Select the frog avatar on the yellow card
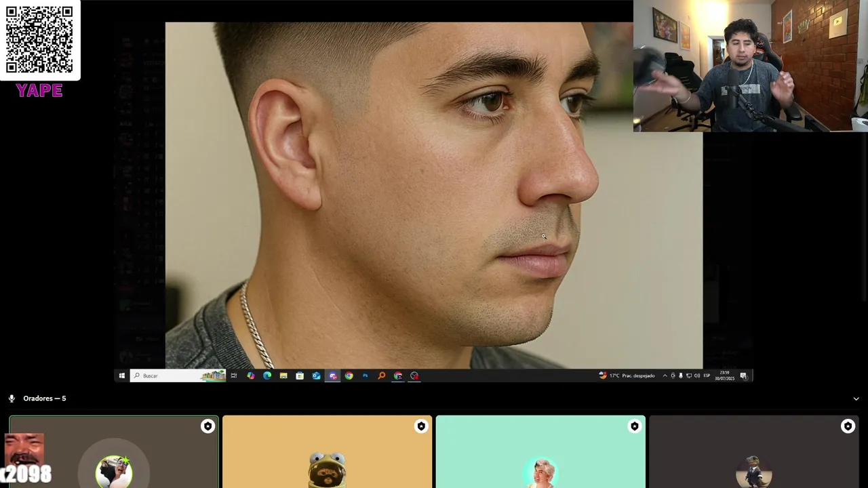The image size is (868, 488). [x=327, y=470]
